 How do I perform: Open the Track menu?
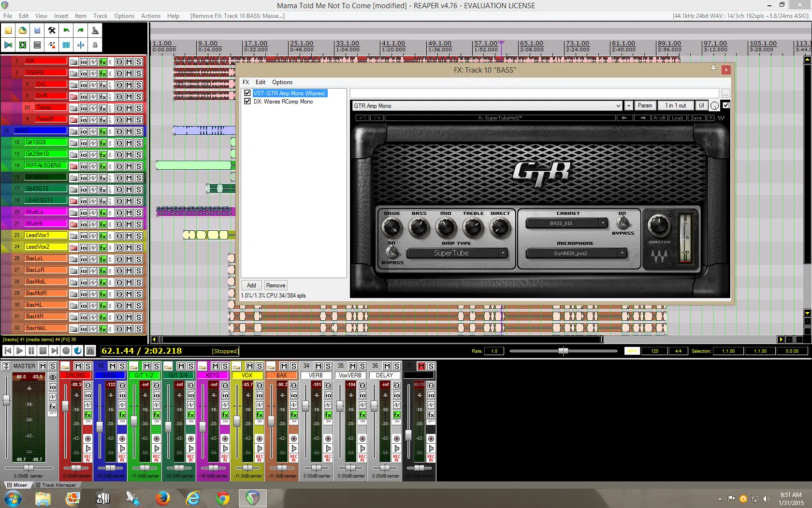pyautogui.click(x=100, y=16)
